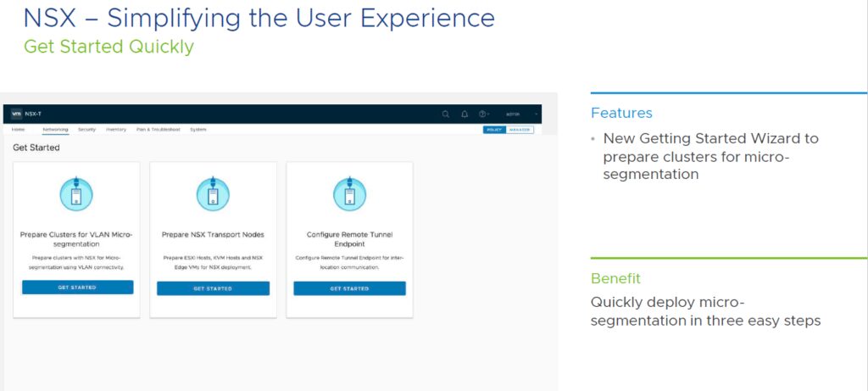The width and height of the screenshot is (868, 391).
Task: Open the notifications bell icon
Action: 465,115
